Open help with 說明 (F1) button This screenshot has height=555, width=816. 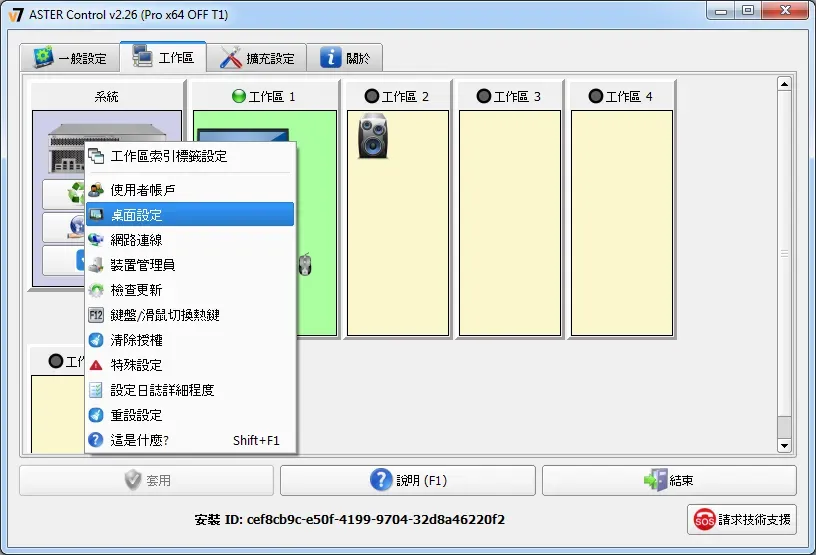[x=407, y=480]
